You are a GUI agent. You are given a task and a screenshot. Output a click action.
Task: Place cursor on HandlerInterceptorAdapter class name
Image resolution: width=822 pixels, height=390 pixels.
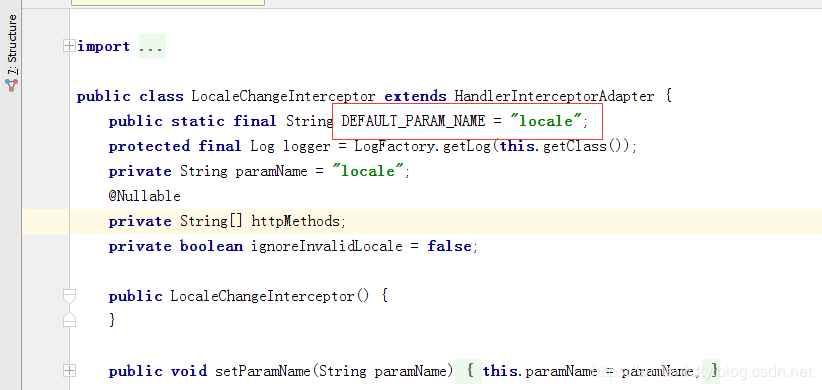pyautogui.click(x=554, y=97)
